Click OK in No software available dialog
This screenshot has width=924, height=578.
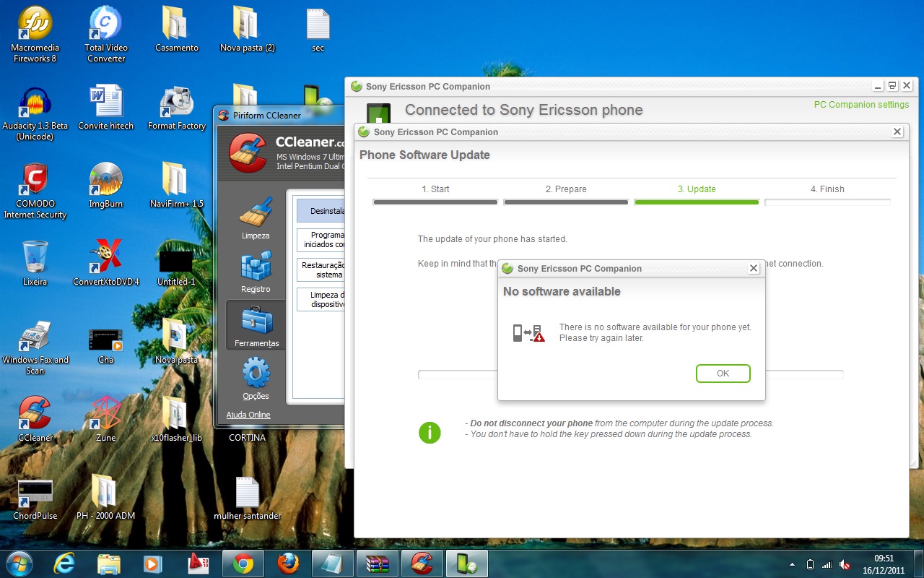click(723, 374)
